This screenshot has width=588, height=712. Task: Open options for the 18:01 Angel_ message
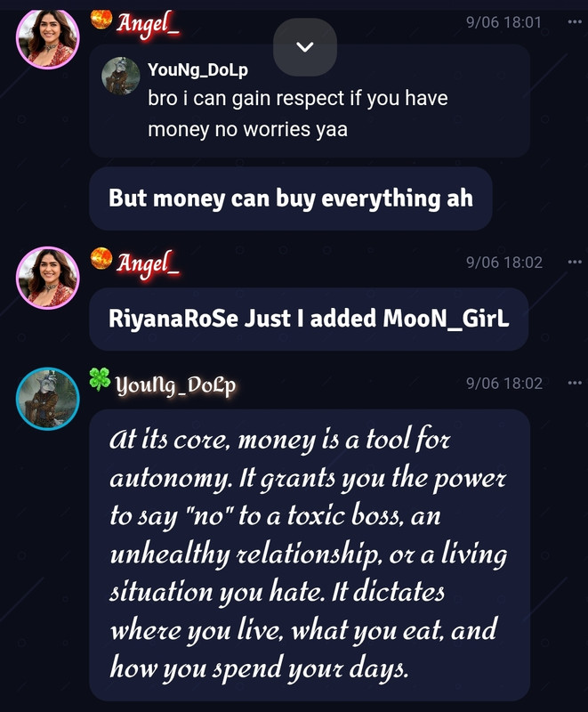pyautogui.click(x=575, y=21)
